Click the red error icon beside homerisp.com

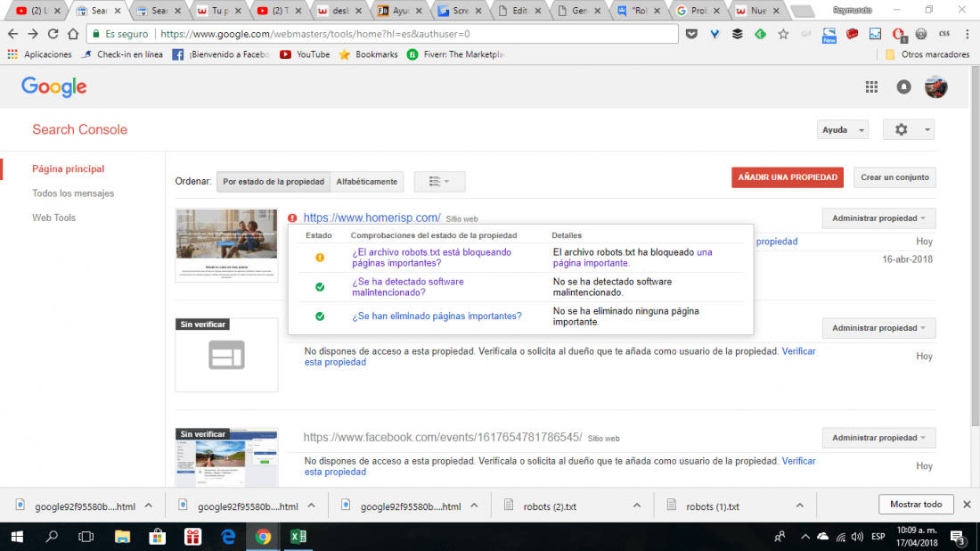(292, 218)
